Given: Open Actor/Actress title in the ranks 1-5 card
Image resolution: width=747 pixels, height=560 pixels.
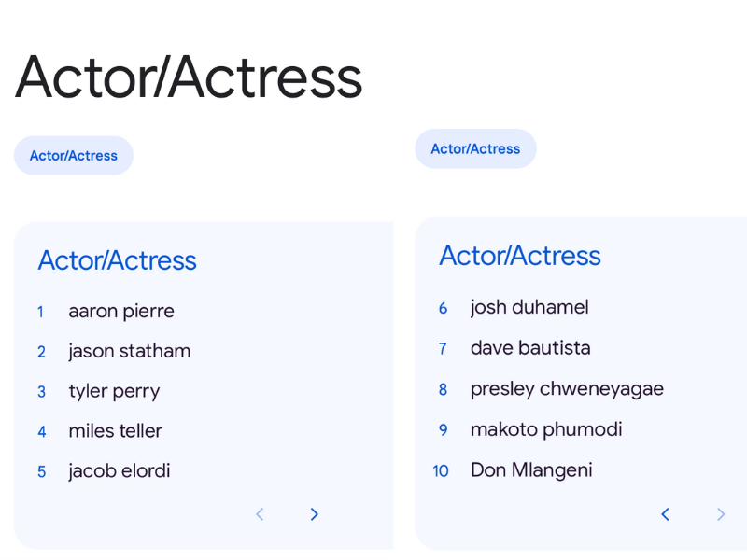Looking at the screenshot, I should pos(117,260).
